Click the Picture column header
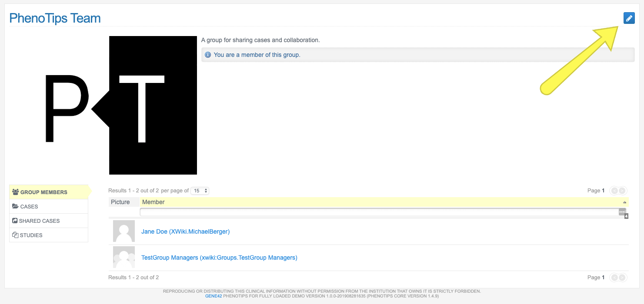 pyautogui.click(x=124, y=202)
